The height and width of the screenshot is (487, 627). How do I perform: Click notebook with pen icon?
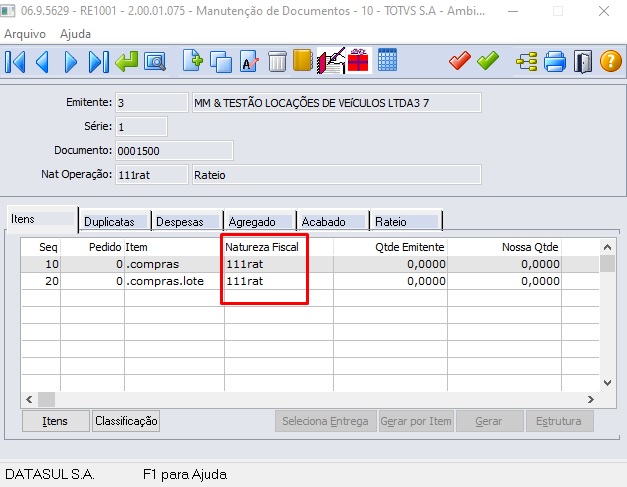(x=331, y=61)
